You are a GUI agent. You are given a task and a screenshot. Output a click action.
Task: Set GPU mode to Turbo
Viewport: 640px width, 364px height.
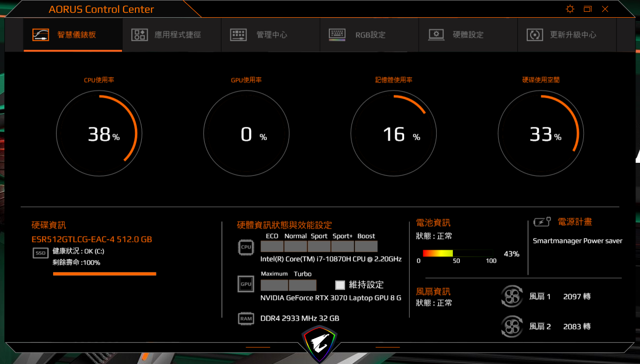point(303,285)
